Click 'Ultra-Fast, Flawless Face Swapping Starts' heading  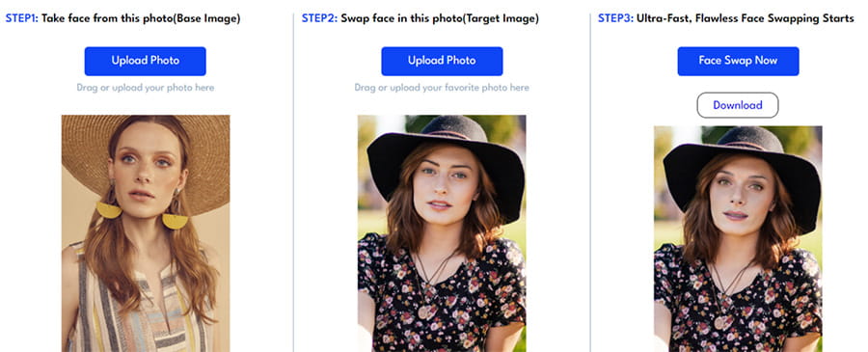pos(746,19)
